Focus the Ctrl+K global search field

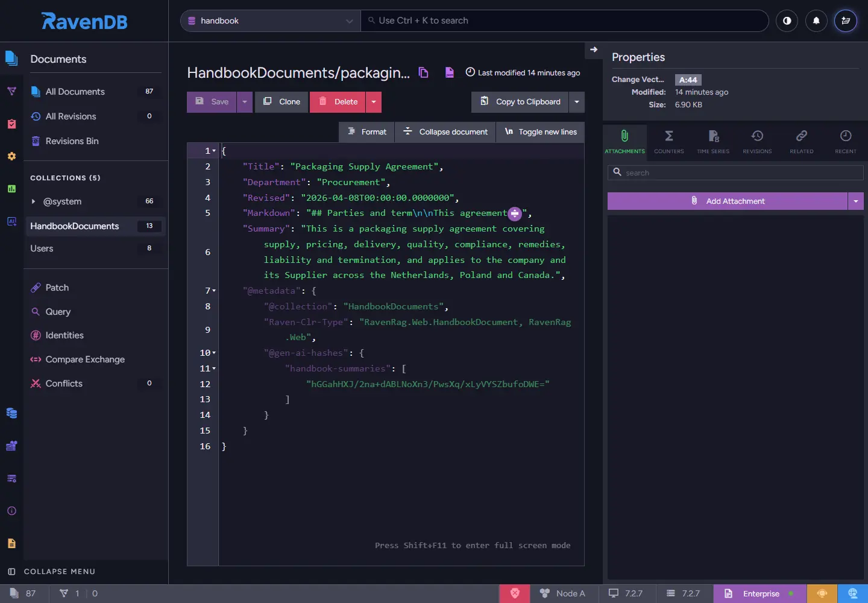[x=565, y=21]
